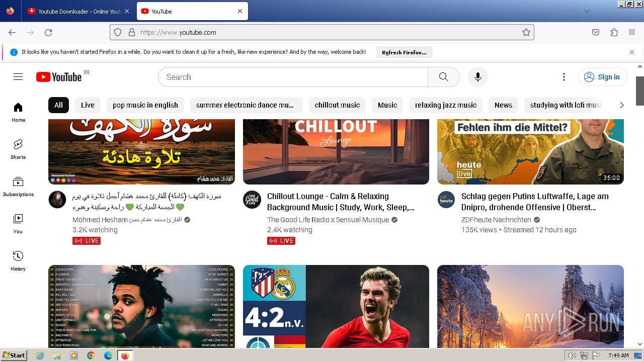Click the ZDF heute channel avatar

[x=446, y=200]
